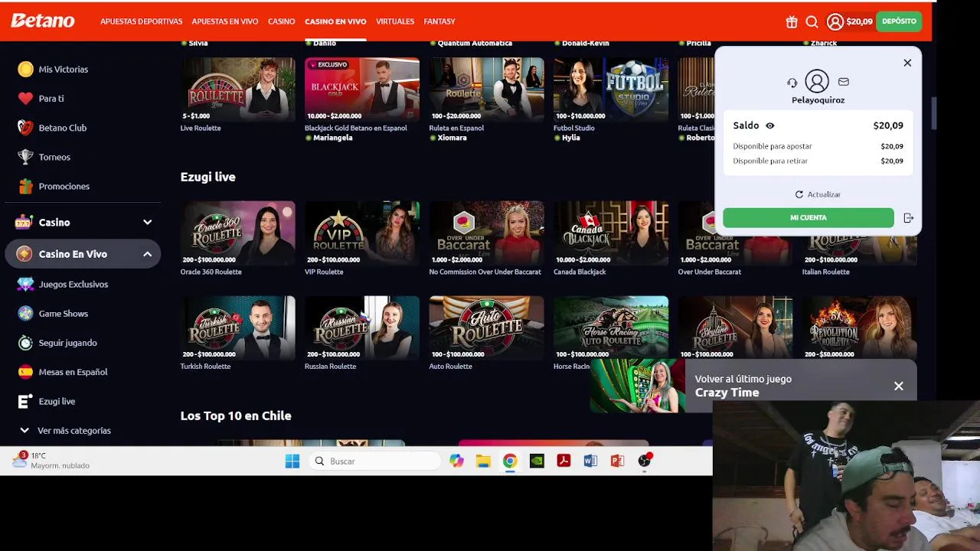Open the Live Roulette game thumbnail
Viewport: 980px width, 551px height.
click(x=237, y=90)
